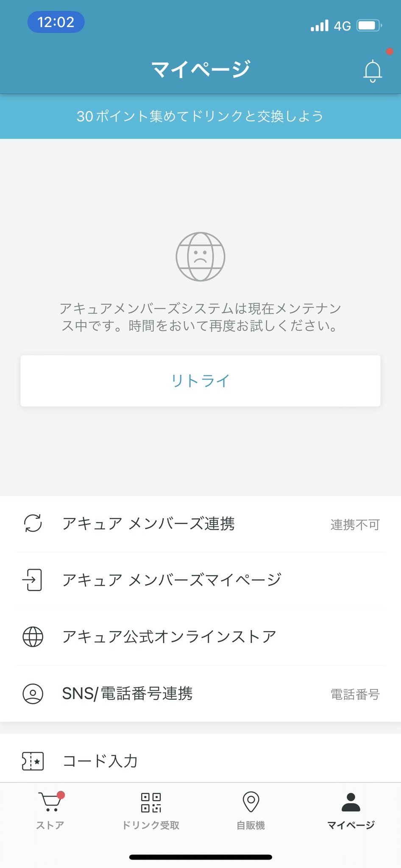Tap the 30ポイント exchange banner
The width and height of the screenshot is (401, 868).
[200, 116]
